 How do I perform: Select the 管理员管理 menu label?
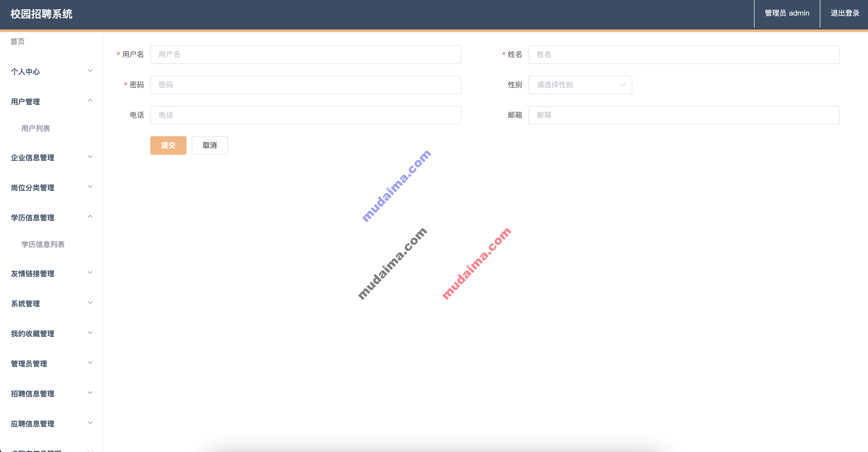(x=29, y=363)
